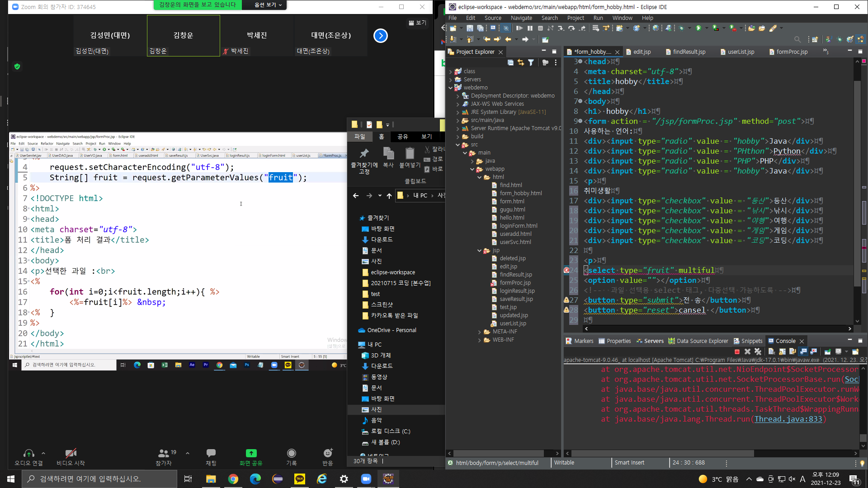Click the Zoom 화면 공유 share button

pos(251,456)
